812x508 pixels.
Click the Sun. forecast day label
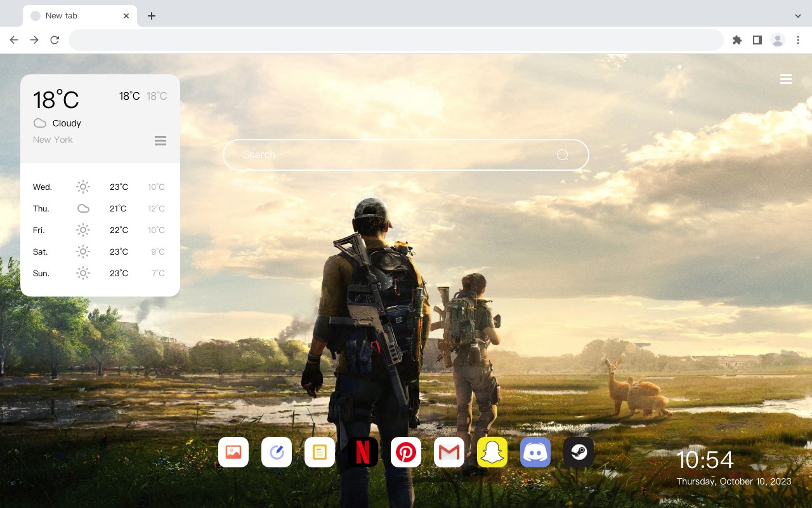click(41, 273)
